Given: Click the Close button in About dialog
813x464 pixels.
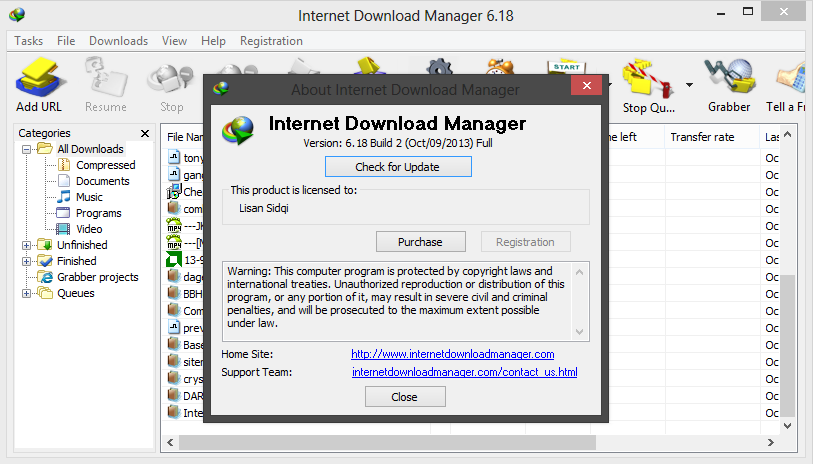Looking at the screenshot, I should point(405,397).
